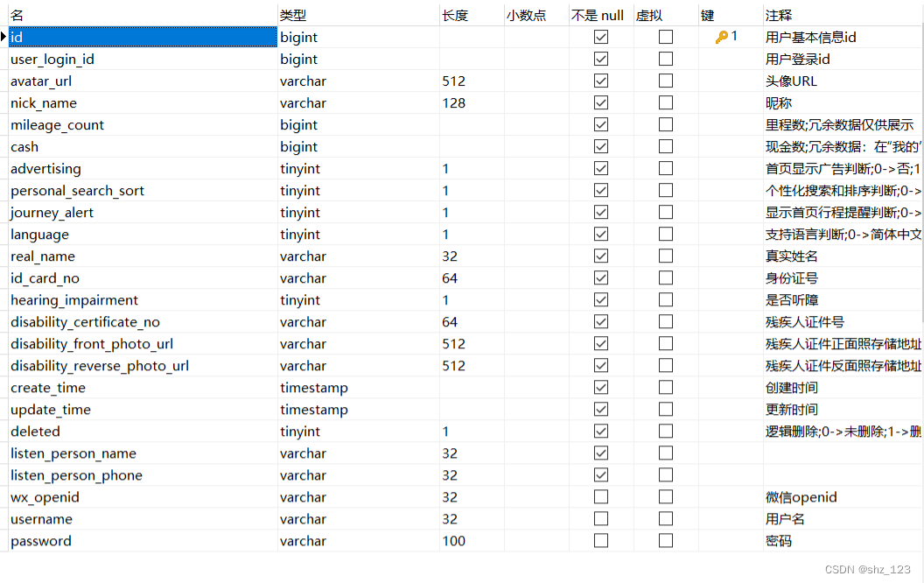924x583 pixels.
Task: Click the comment 创建时间
Action: (791, 387)
